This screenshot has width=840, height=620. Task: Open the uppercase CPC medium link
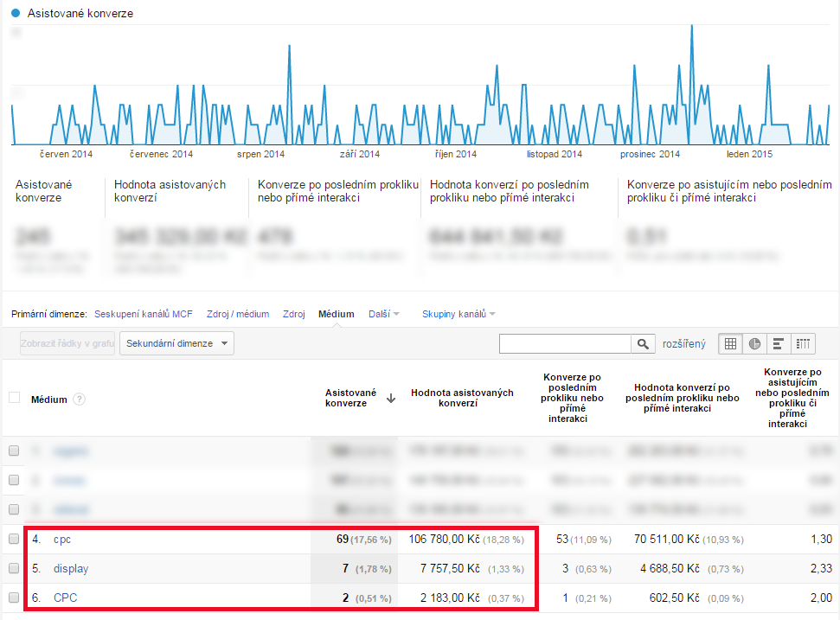click(66, 598)
